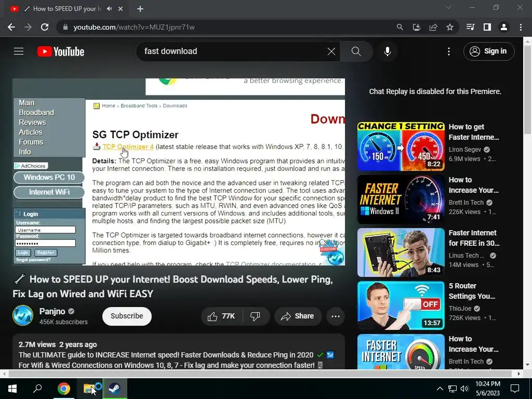Switch to Chrome in taskbar
532x399 pixels.
pyautogui.click(x=63, y=389)
